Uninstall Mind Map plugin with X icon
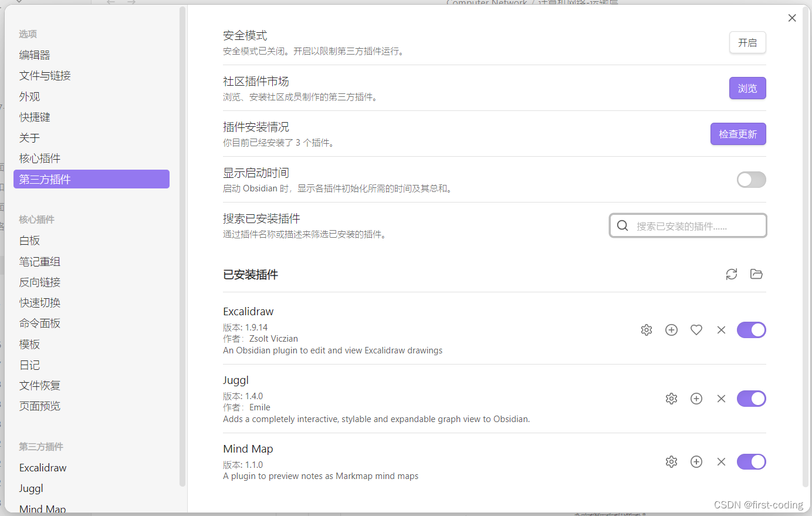The width and height of the screenshot is (812, 516). coord(721,461)
